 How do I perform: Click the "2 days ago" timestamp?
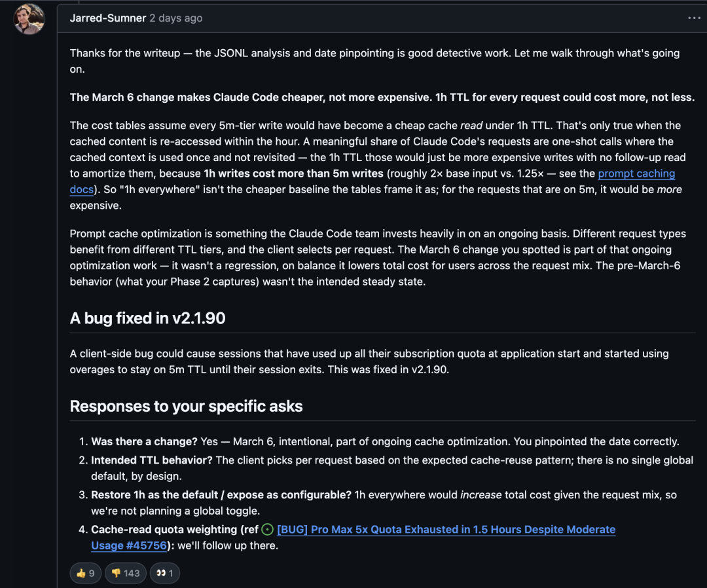[x=176, y=18]
